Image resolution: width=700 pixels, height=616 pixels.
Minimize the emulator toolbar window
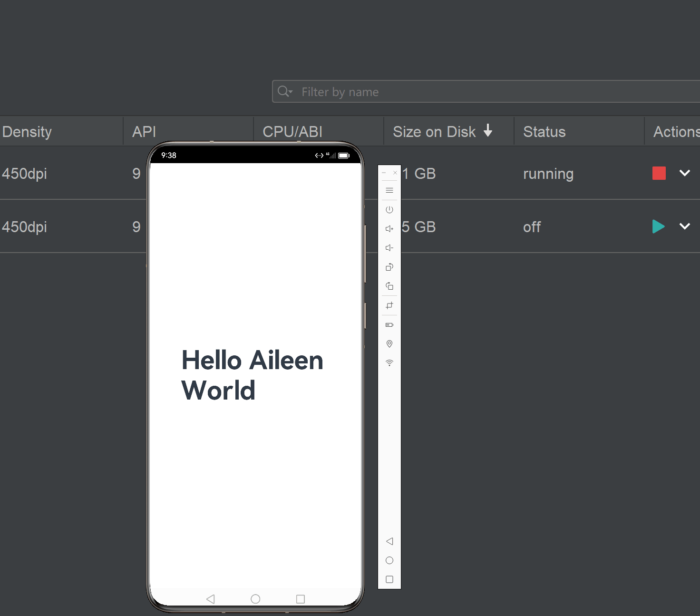point(384,173)
